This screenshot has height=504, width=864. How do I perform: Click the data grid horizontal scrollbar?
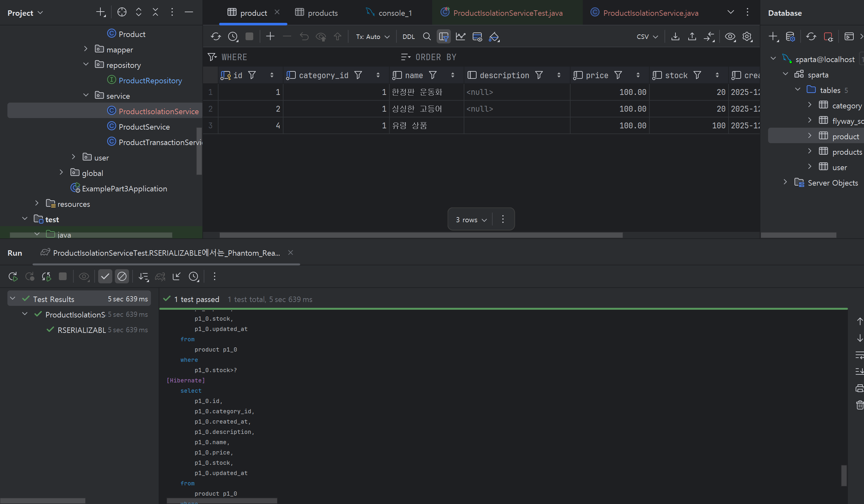pyautogui.click(x=421, y=235)
